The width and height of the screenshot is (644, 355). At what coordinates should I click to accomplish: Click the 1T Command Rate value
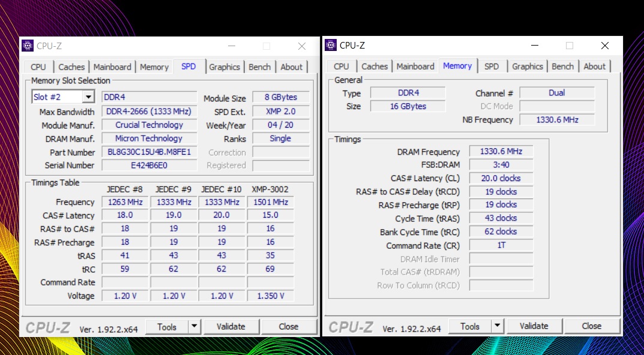501,245
